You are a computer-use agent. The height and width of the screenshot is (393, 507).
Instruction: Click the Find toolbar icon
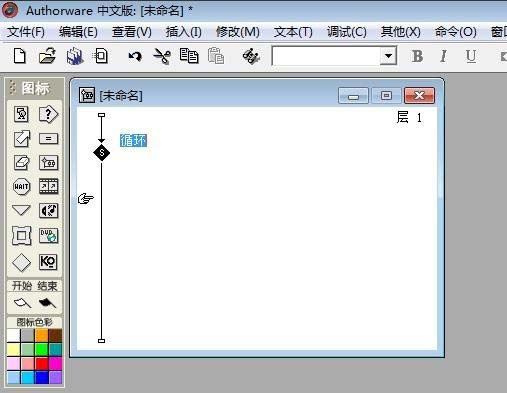tap(251, 56)
